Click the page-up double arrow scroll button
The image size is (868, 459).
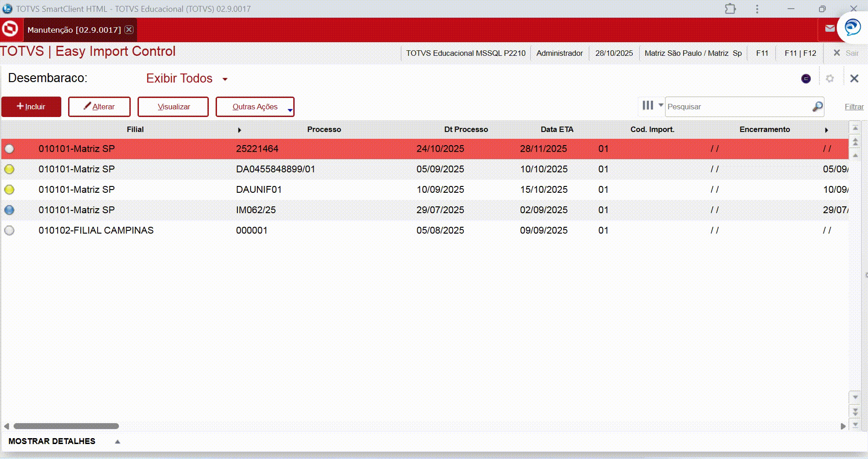855,142
